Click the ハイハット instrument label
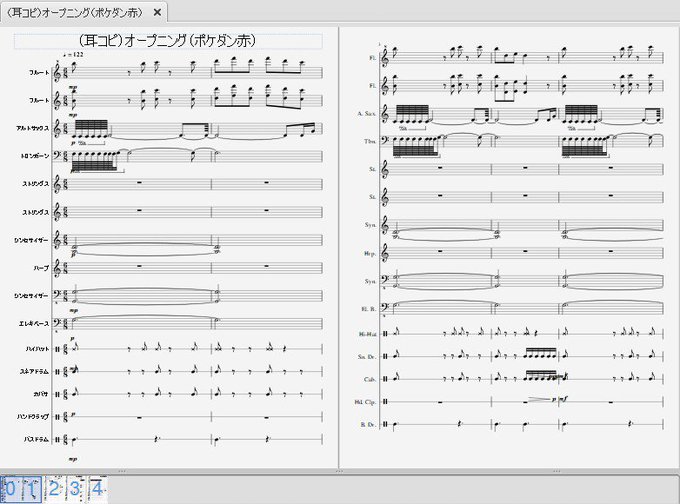Screen dimensions: 680x504 tap(37, 349)
